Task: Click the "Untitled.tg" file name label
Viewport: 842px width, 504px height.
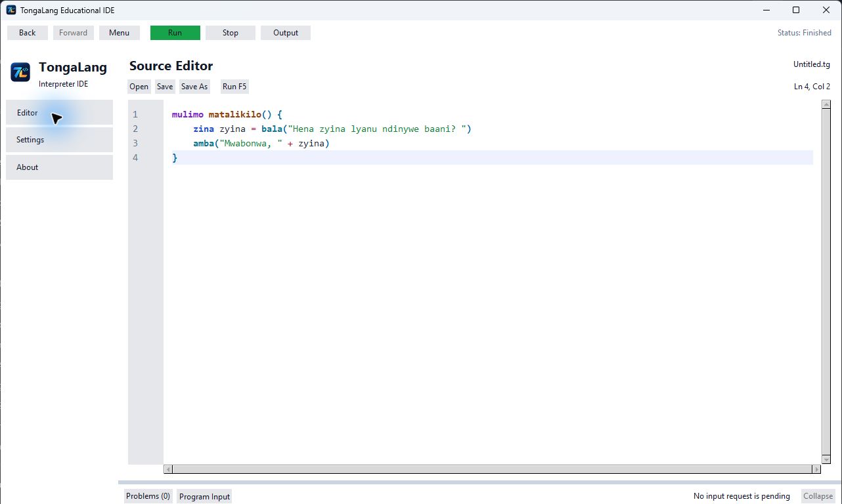Action: [x=812, y=64]
